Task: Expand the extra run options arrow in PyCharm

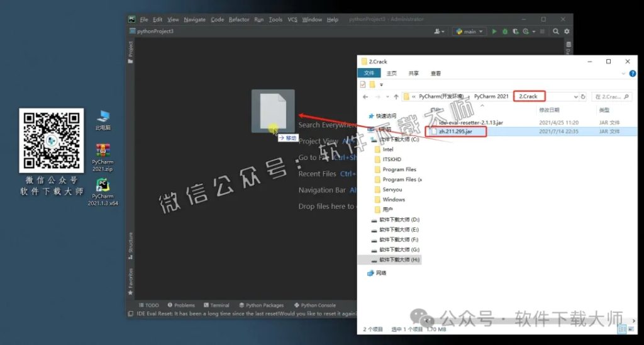Action: click(x=533, y=31)
